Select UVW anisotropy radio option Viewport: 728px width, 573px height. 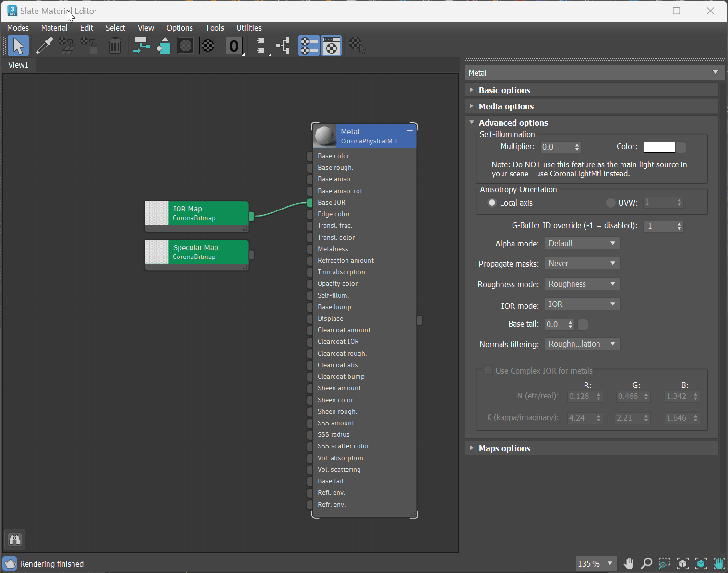[610, 203]
